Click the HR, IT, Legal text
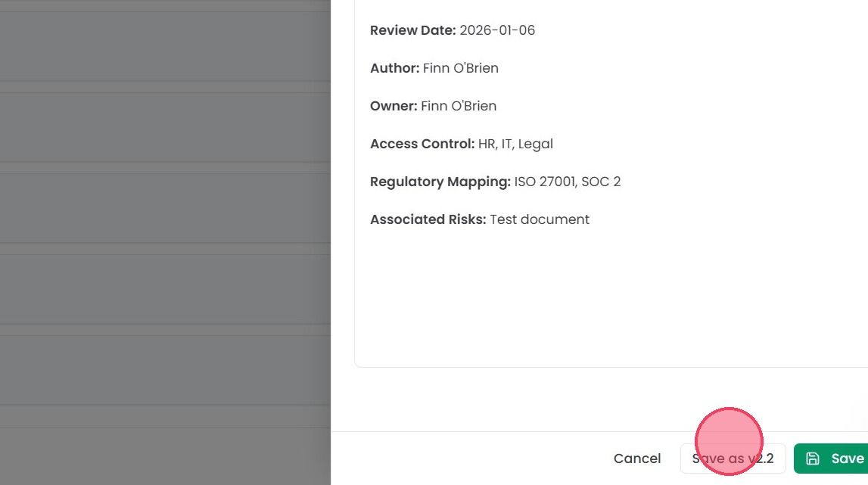 [x=515, y=144]
